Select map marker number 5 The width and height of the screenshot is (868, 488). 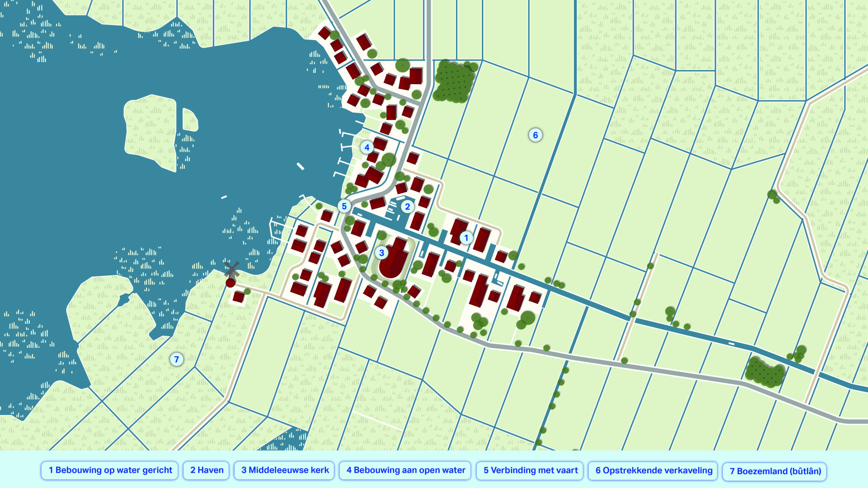tap(344, 206)
